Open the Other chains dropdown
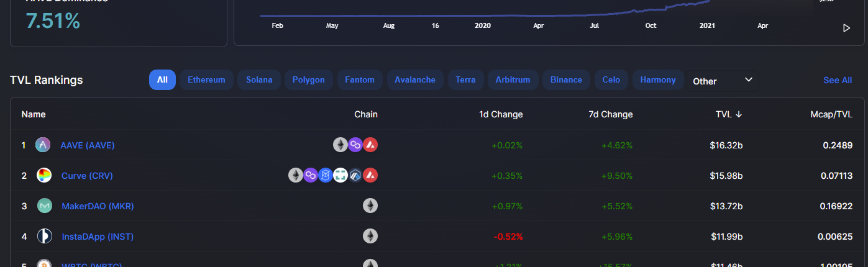Viewport: 868px width, 267px height. (722, 81)
